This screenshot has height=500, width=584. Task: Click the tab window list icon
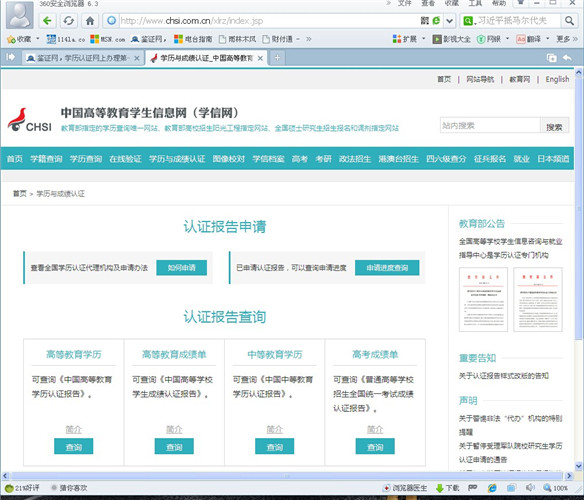coord(552,58)
